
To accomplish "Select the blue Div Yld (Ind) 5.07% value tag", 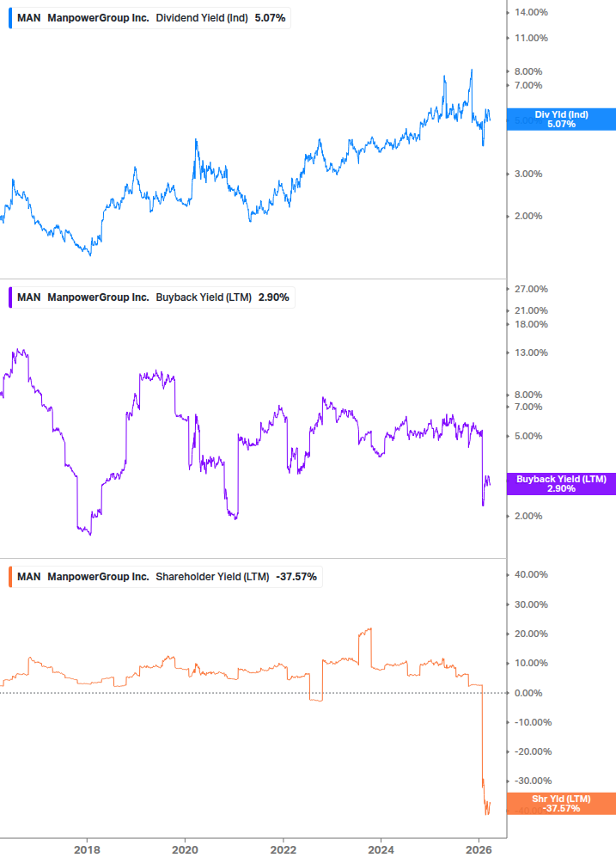I will [561, 119].
